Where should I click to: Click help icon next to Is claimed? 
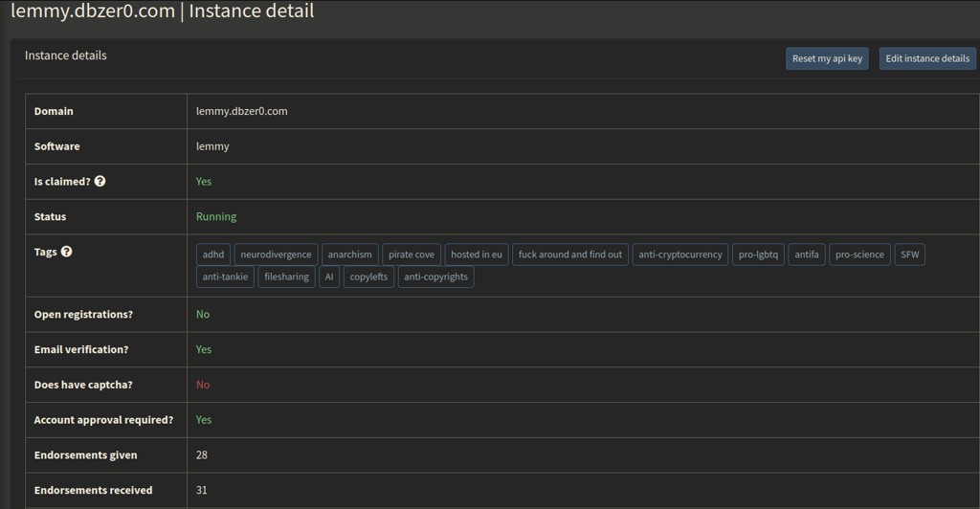[100, 182]
